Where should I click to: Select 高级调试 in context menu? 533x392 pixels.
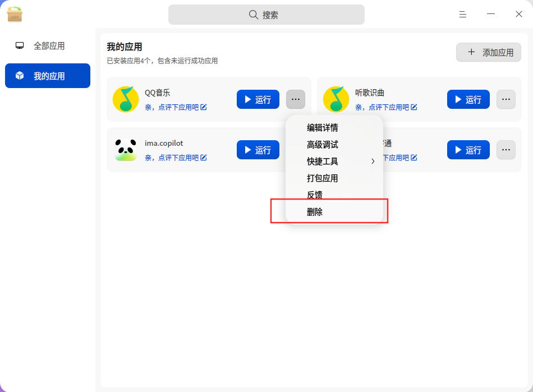click(x=334, y=145)
